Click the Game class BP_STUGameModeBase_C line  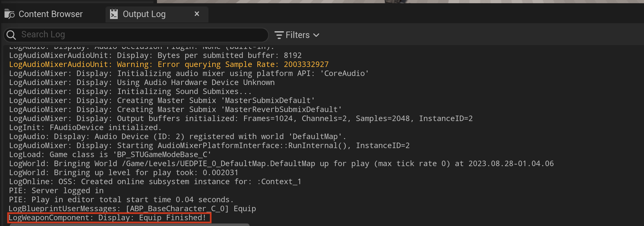click(110, 155)
